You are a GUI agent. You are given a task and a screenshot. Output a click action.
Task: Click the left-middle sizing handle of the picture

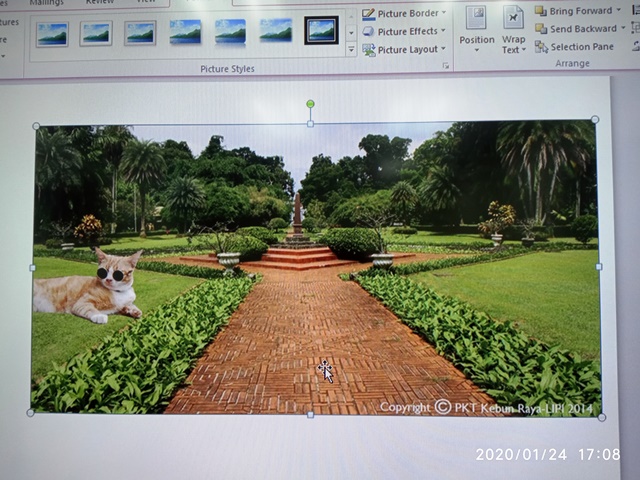pos(33,268)
